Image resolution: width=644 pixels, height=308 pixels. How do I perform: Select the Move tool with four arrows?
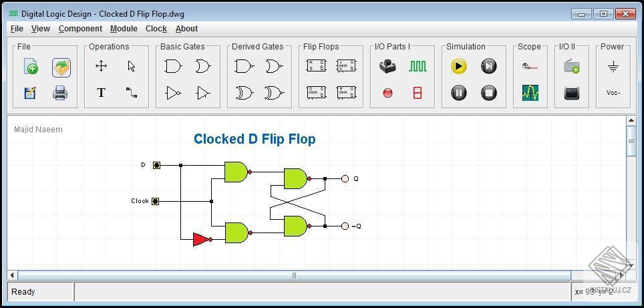(101, 66)
